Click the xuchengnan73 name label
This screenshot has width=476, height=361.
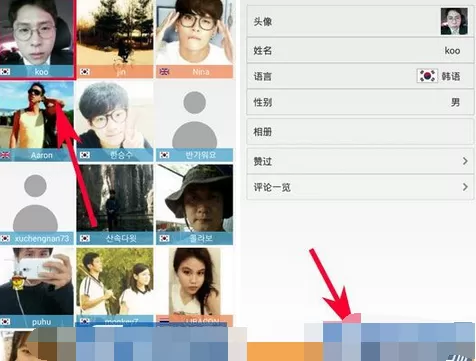(x=42, y=238)
